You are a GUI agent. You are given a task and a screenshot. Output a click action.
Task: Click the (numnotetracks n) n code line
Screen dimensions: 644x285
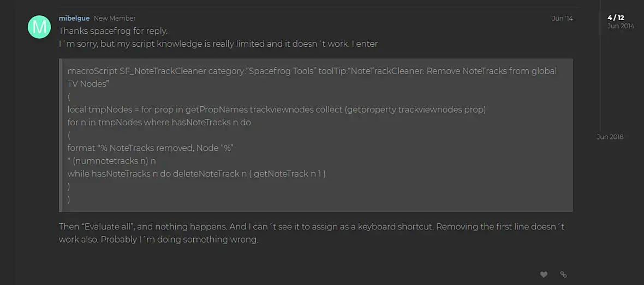click(x=112, y=161)
